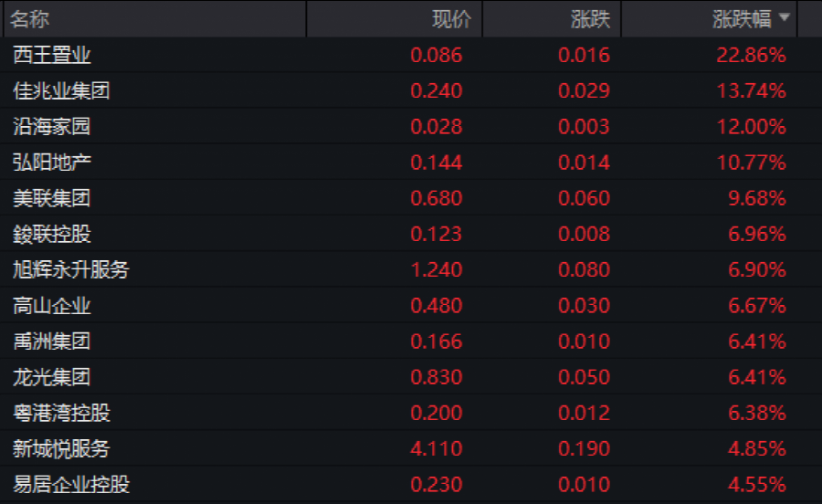Click price 0.230 of 易居企业控股
822x504 pixels.
[x=437, y=485]
